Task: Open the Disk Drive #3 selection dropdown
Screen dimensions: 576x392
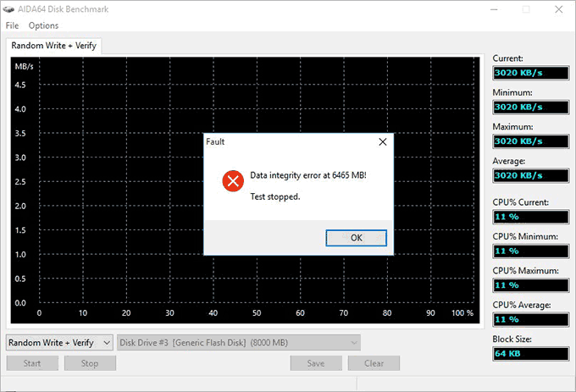Action: (x=237, y=342)
